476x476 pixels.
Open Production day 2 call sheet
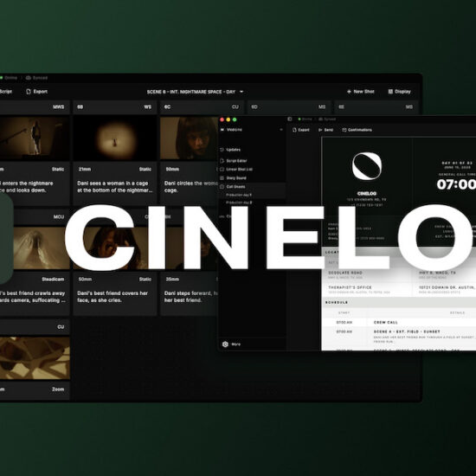(x=239, y=203)
